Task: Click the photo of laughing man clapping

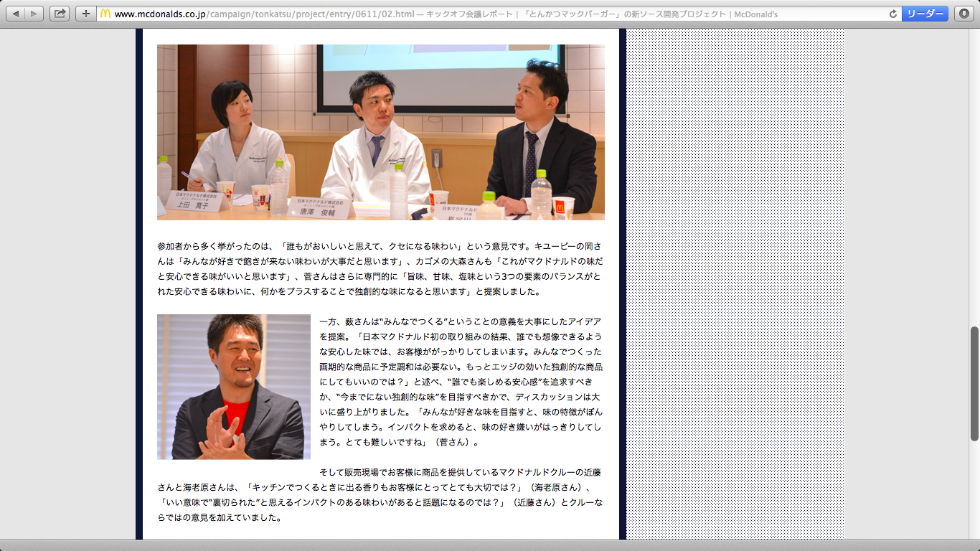Action: pyautogui.click(x=234, y=387)
